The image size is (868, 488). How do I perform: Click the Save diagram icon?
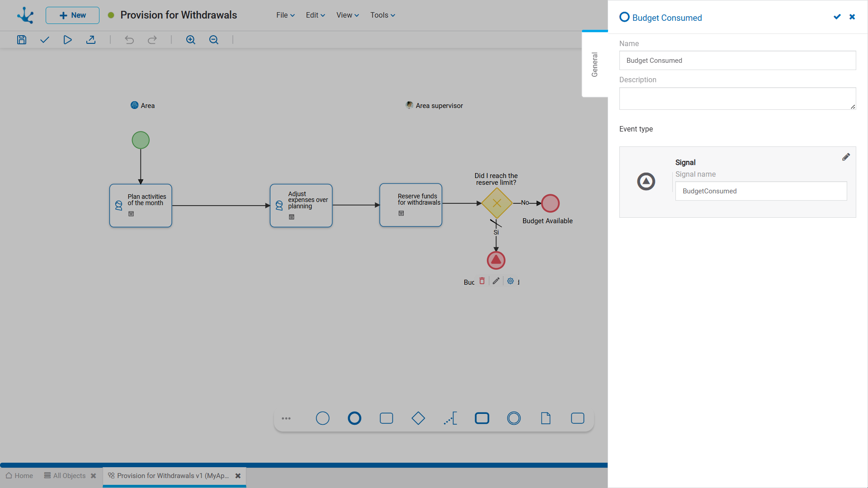pyautogui.click(x=22, y=40)
